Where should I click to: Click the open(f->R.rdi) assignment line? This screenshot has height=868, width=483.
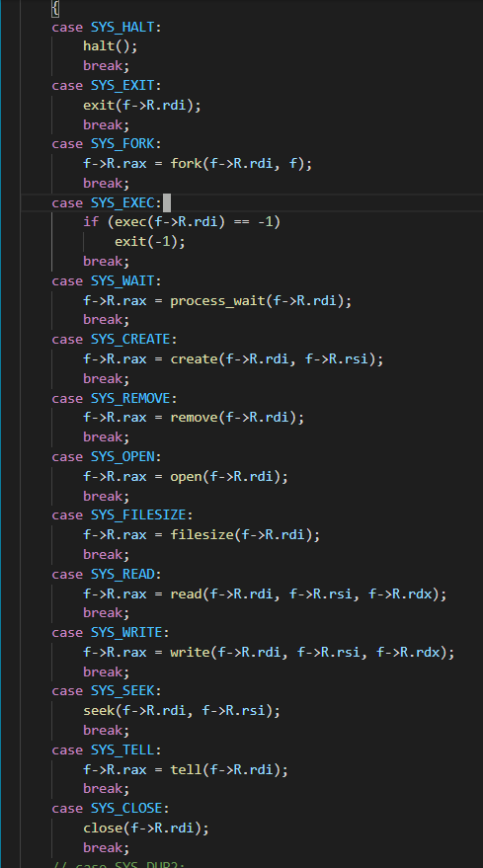(186, 477)
